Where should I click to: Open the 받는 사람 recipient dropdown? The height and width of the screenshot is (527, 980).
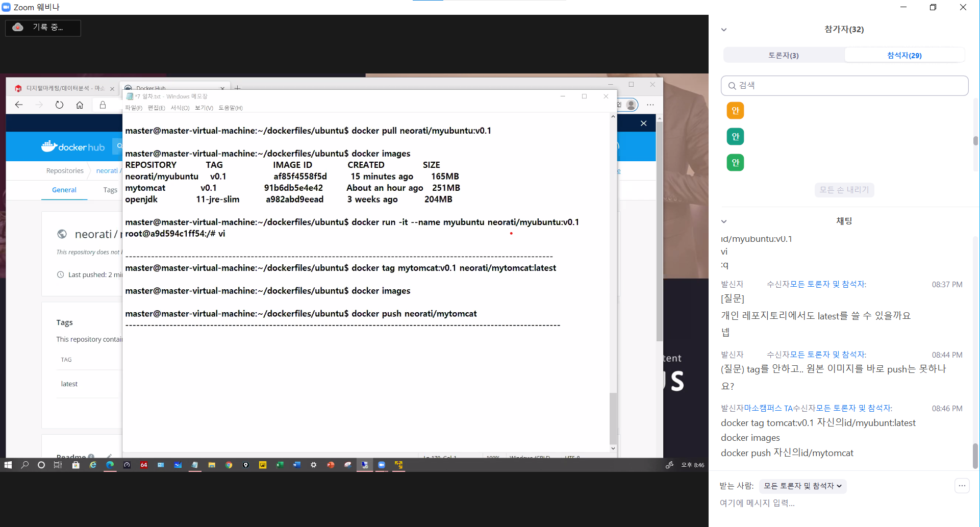pos(802,486)
